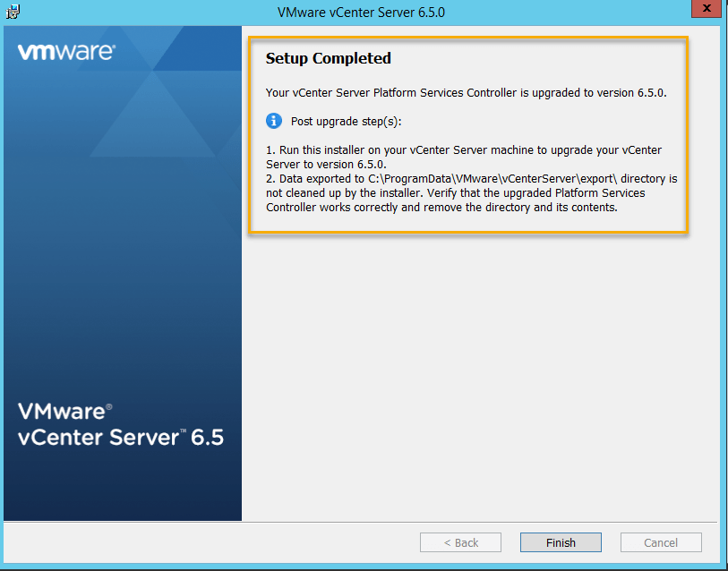
Task: Click the Finish button
Action: (561, 542)
